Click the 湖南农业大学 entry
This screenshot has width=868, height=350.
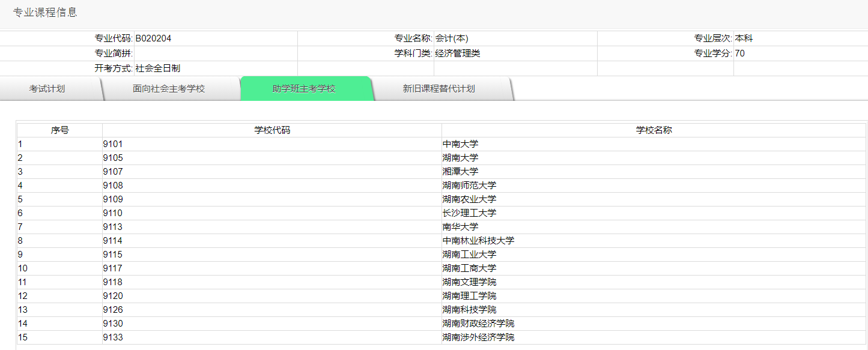click(467, 199)
